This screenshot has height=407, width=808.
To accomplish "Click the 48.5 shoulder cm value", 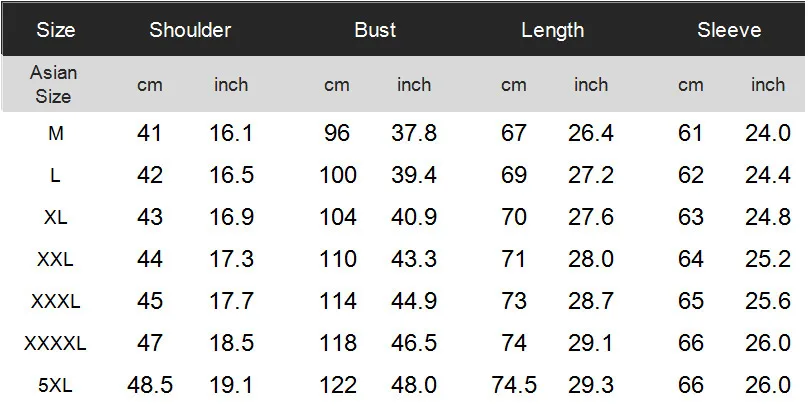I will [x=150, y=385].
